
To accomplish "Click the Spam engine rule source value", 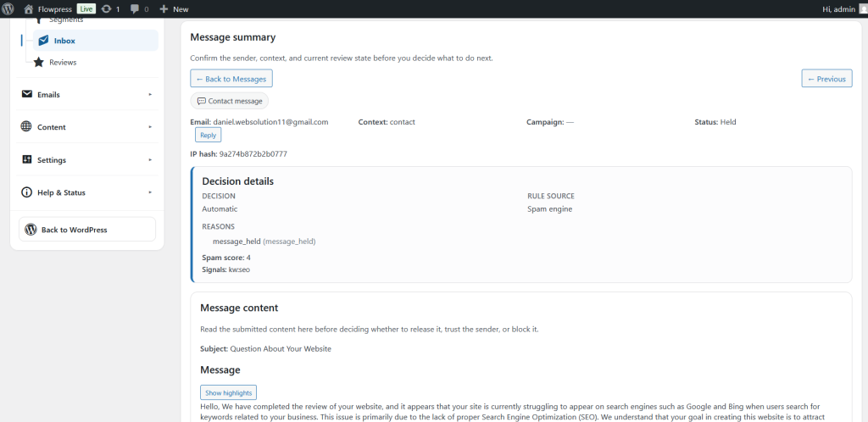I will click(x=549, y=209).
